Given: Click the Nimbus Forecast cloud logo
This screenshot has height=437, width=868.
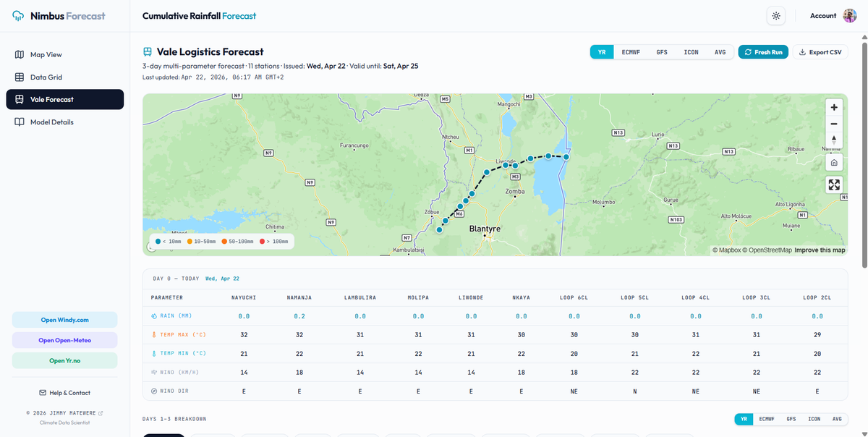Looking at the screenshot, I should click(x=18, y=15).
